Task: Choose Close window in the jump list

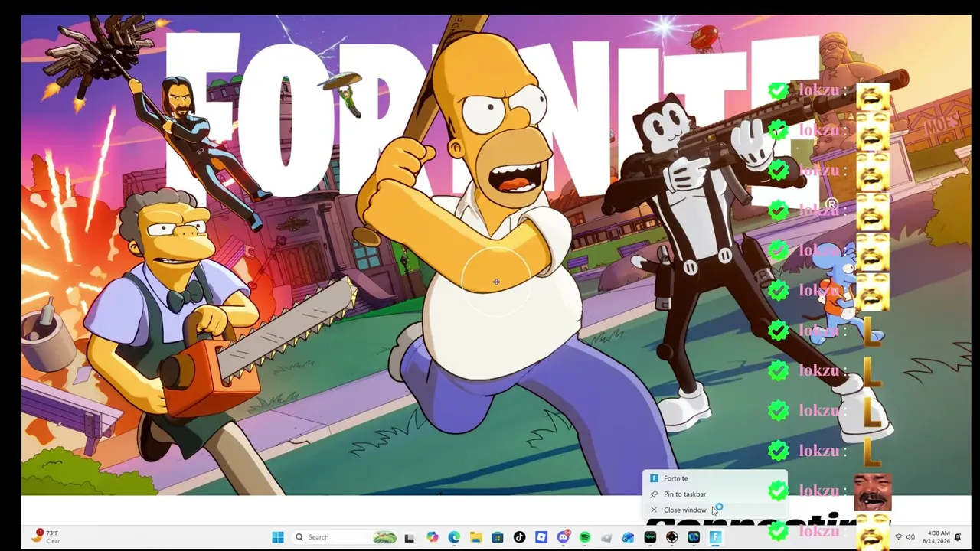Action: pyautogui.click(x=714, y=510)
